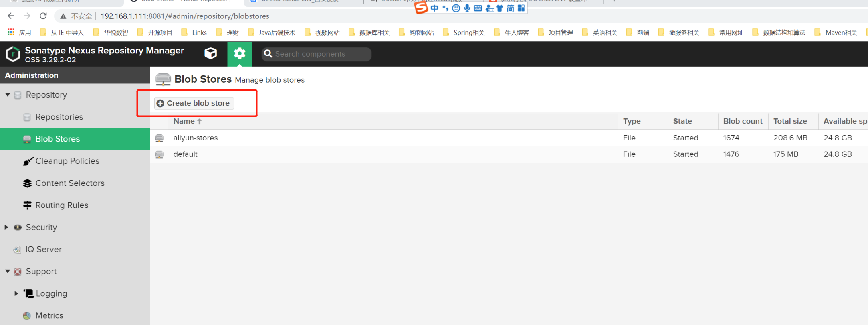Sort by the Blob count column header
Screen dimensions: 868x325
tap(743, 121)
